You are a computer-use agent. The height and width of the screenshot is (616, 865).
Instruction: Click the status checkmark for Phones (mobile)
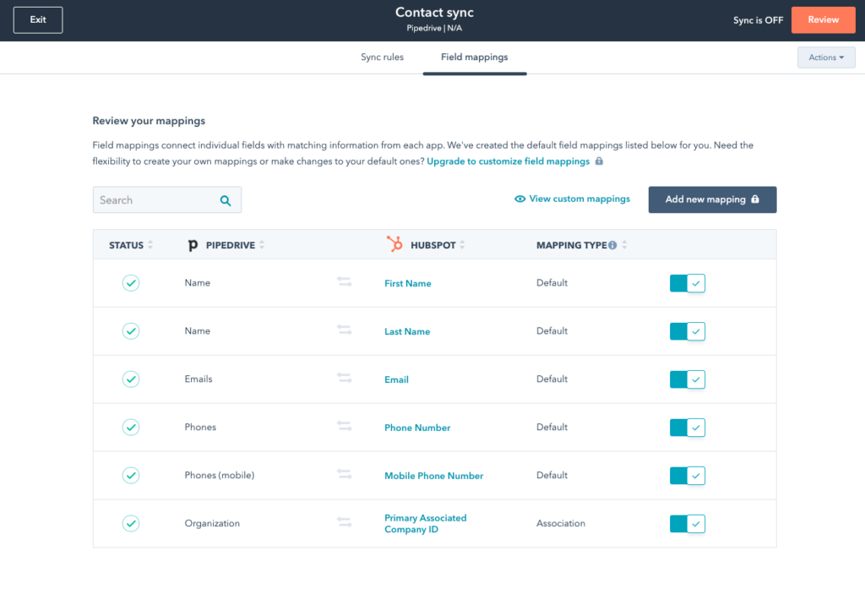pyautogui.click(x=131, y=475)
